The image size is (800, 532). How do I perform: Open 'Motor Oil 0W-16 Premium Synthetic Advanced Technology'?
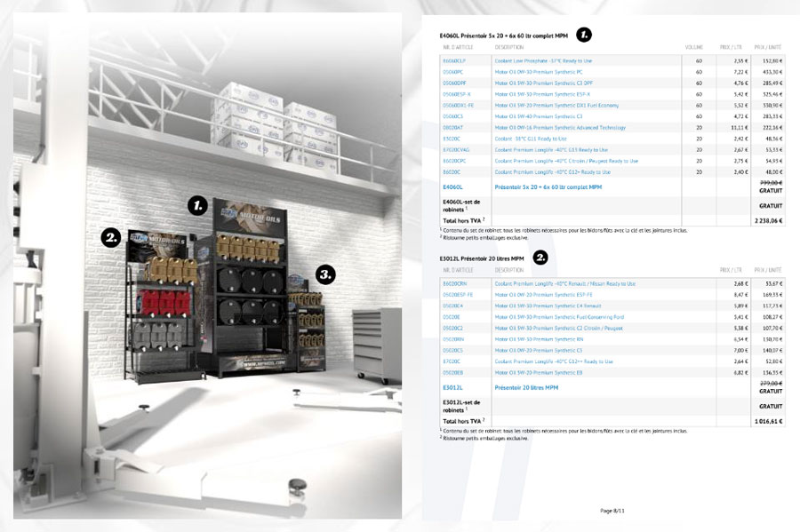[560, 128]
